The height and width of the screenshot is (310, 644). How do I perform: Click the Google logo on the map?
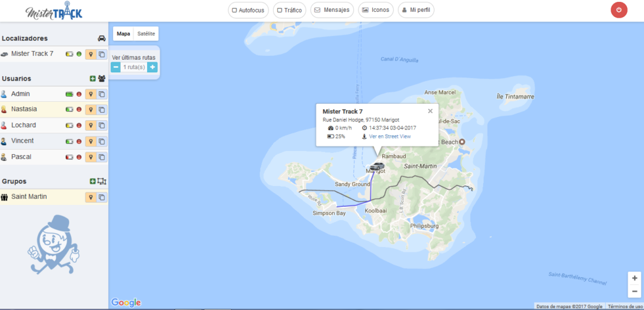126,302
